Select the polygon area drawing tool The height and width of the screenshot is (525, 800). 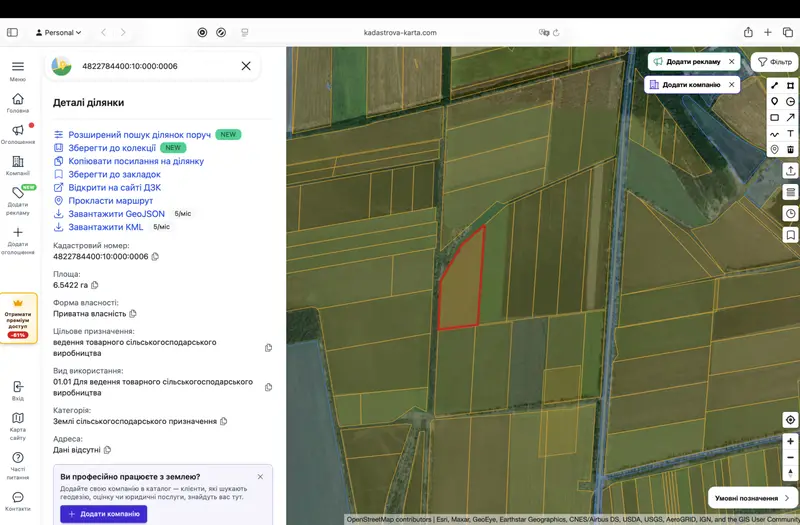pos(790,85)
